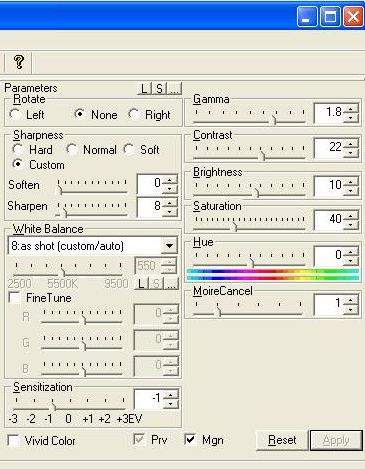Click the Soften slider thumb
The width and height of the screenshot is (365, 469).
[x=59, y=190]
